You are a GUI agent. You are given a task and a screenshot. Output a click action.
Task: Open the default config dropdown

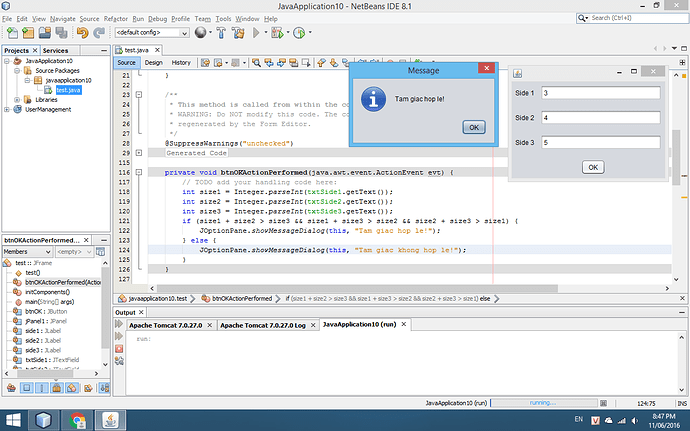pos(151,33)
